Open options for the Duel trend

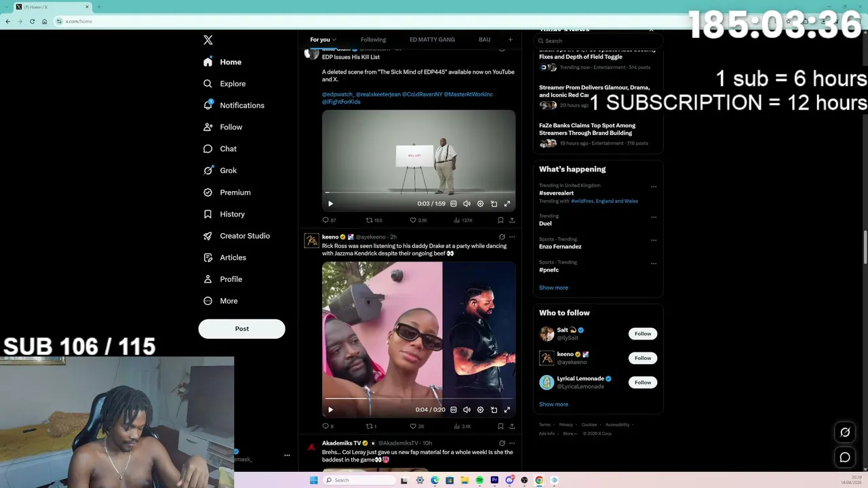(x=654, y=217)
